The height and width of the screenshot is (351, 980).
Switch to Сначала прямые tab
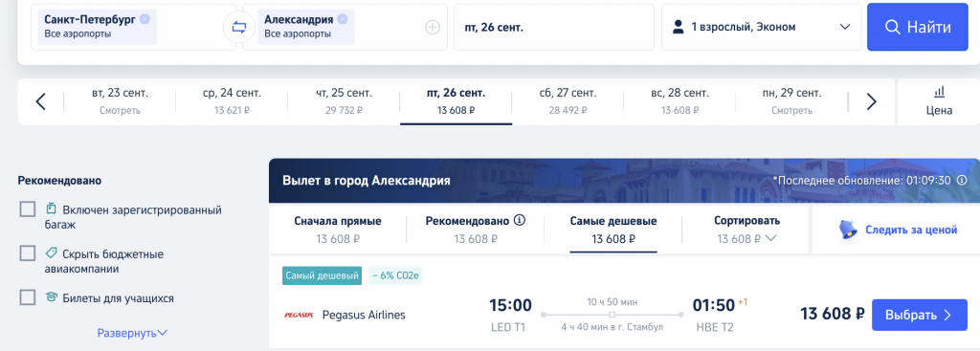point(338,230)
